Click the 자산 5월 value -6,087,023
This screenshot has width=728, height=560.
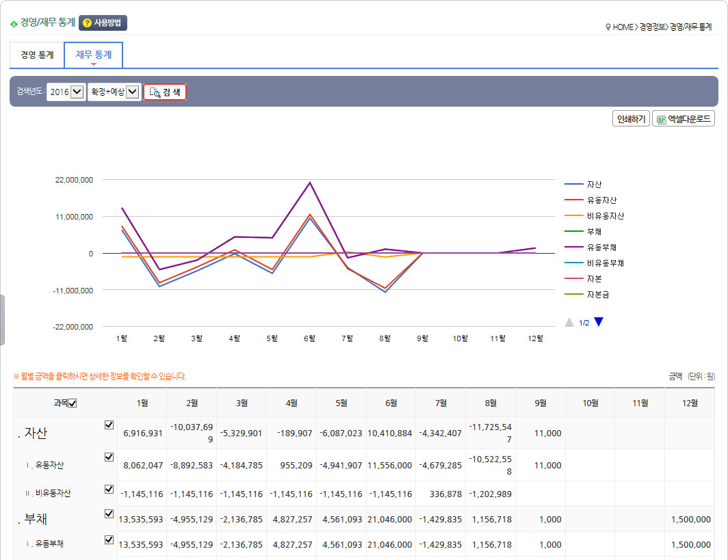341,434
